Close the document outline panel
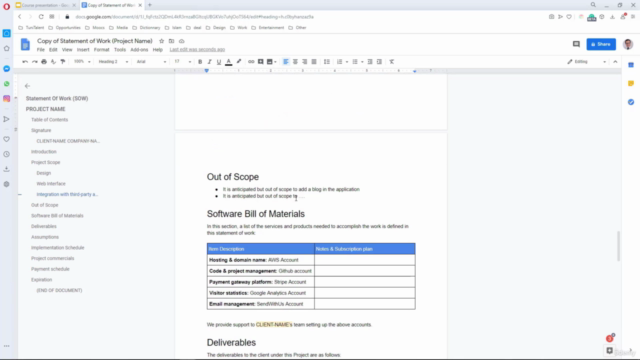The height and width of the screenshot is (360, 640). click(x=27, y=86)
